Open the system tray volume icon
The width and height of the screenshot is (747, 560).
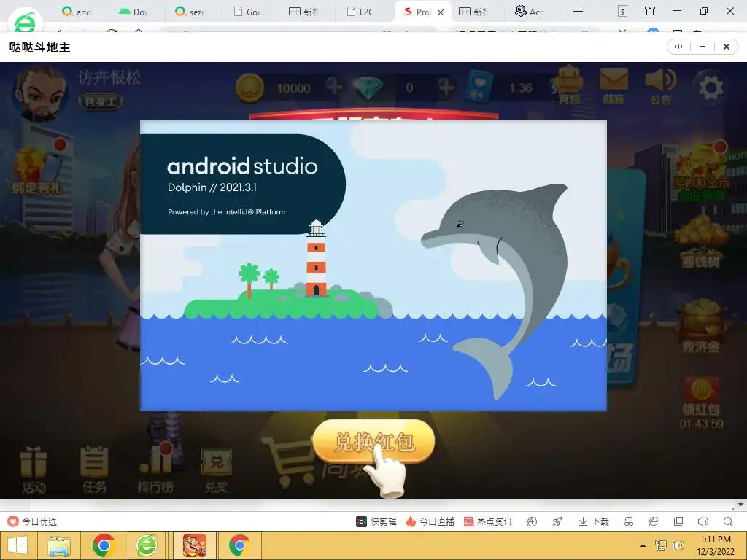[x=678, y=545]
